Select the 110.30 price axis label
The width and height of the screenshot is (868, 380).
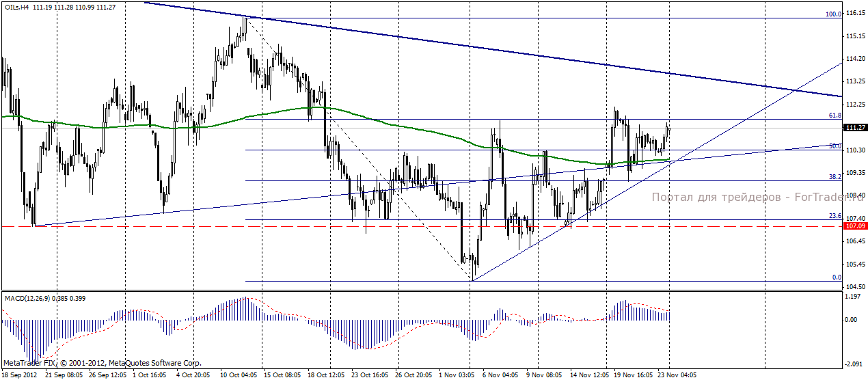pyautogui.click(x=855, y=150)
